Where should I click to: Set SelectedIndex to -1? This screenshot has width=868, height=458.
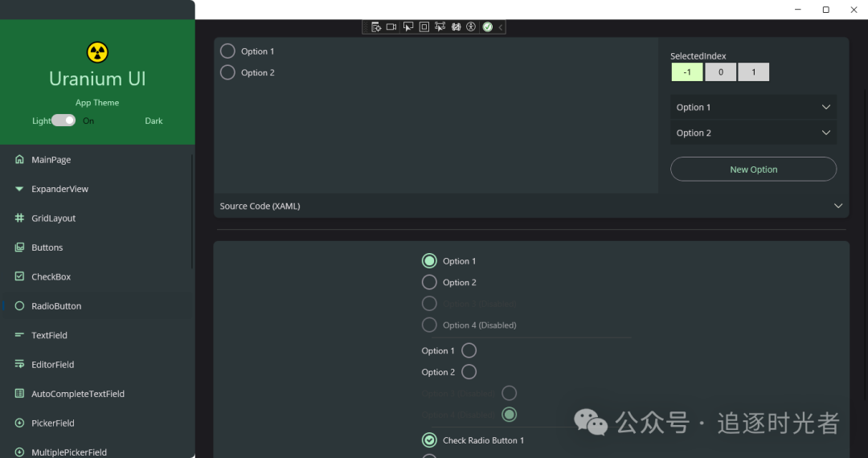(x=687, y=72)
